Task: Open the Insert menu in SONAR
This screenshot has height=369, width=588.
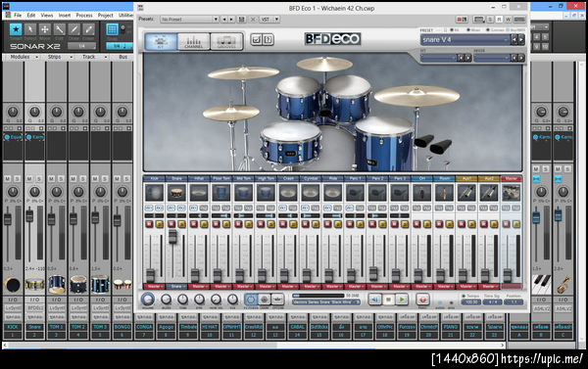Action: coord(65,16)
